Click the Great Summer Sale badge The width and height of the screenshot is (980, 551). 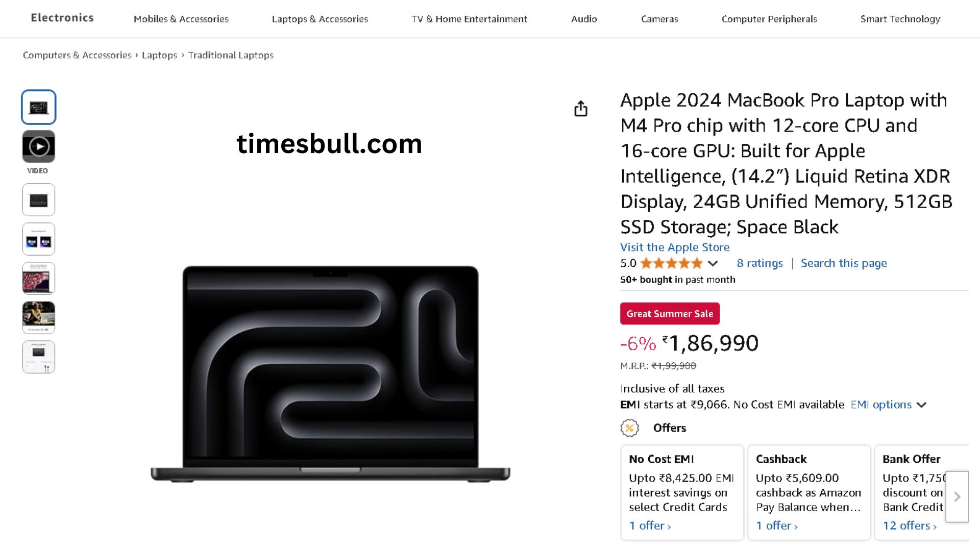point(670,314)
